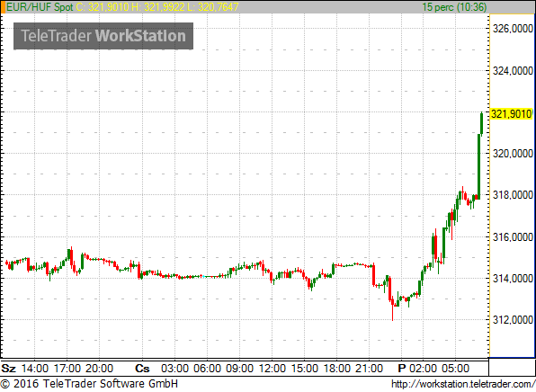Click the TeleTrader WorkStation watermark logo
This screenshot has width=536, height=392.
pos(103,36)
